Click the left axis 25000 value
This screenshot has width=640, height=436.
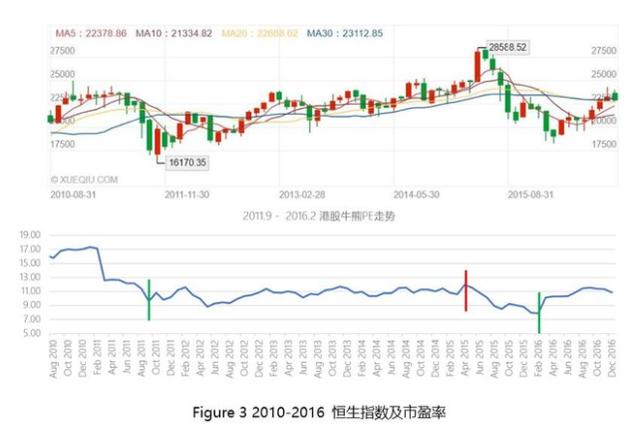[x=62, y=74]
